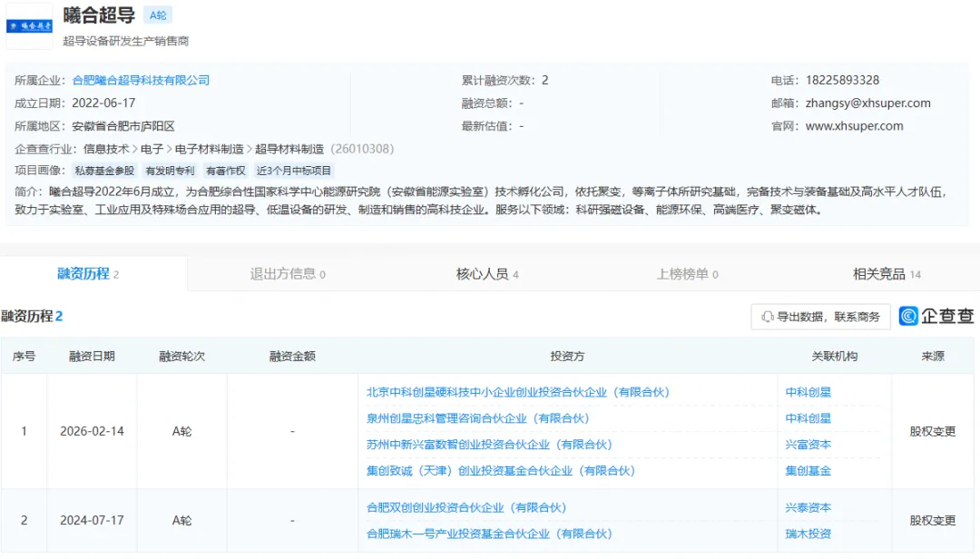
Task: Open investor 集创致诚（天津）创业投资基金合伙企业
Action: coord(501,471)
